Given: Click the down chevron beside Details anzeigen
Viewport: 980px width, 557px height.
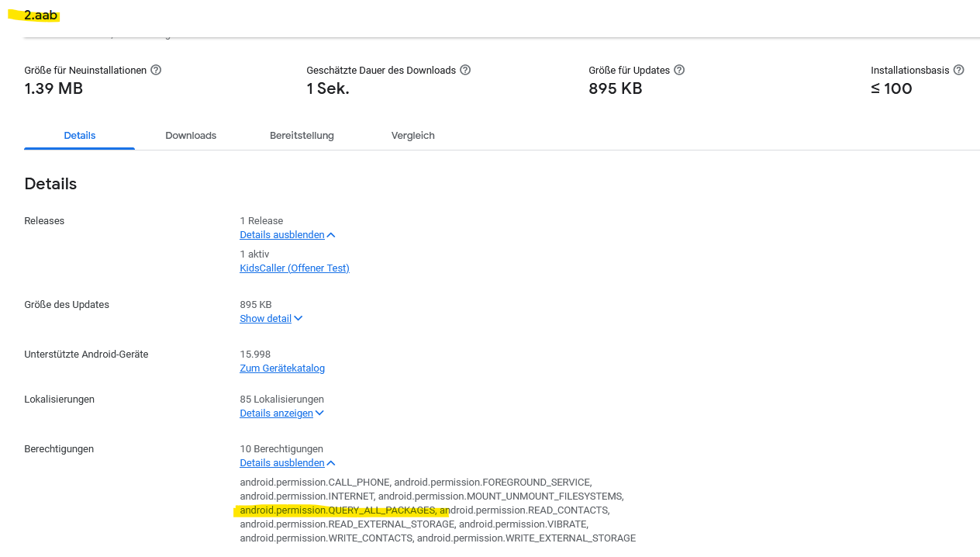Looking at the screenshot, I should (x=319, y=413).
